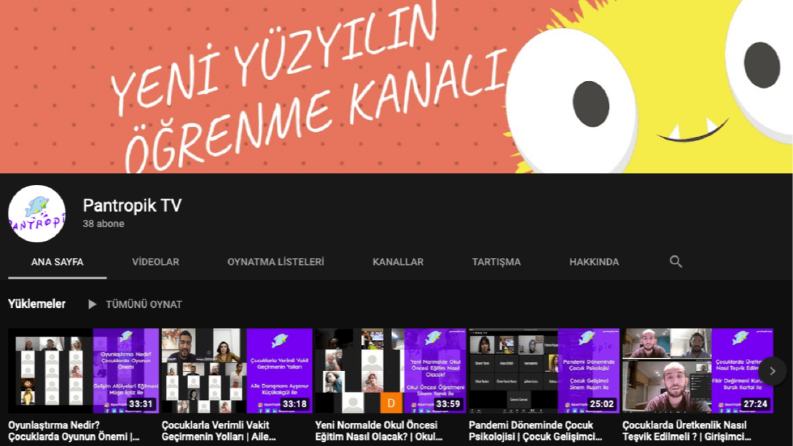Click the title Yeni Normalde Okul Öncesi Eğitim
The width and height of the screenshot is (793, 446).
pos(379,431)
